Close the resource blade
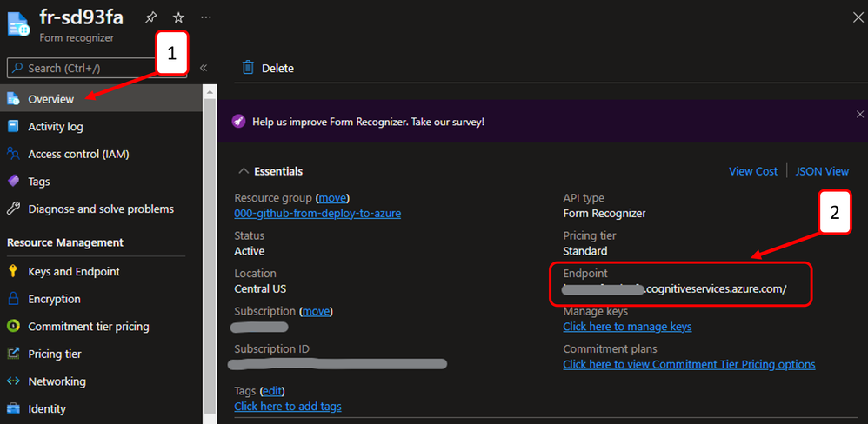 (857, 17)
